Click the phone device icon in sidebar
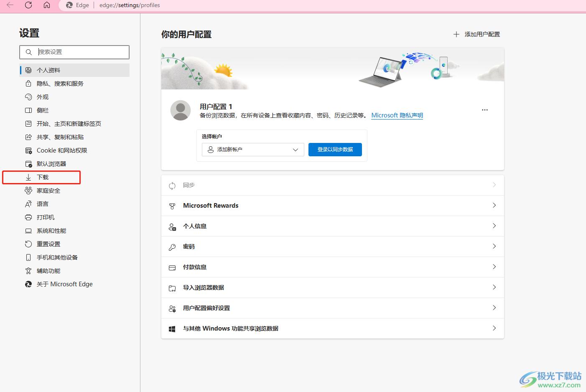 click(28, 257)
